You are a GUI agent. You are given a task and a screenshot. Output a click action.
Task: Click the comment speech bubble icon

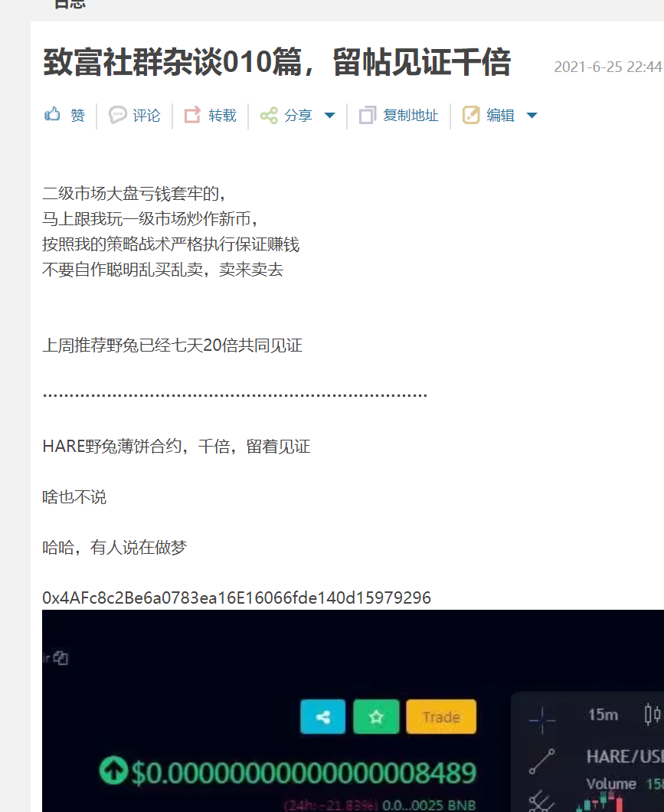pos(117,114)
